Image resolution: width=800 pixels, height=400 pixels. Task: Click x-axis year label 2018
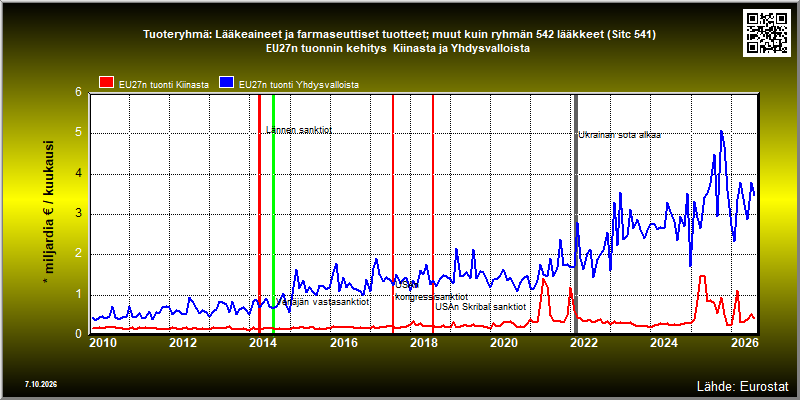[424, 342]
